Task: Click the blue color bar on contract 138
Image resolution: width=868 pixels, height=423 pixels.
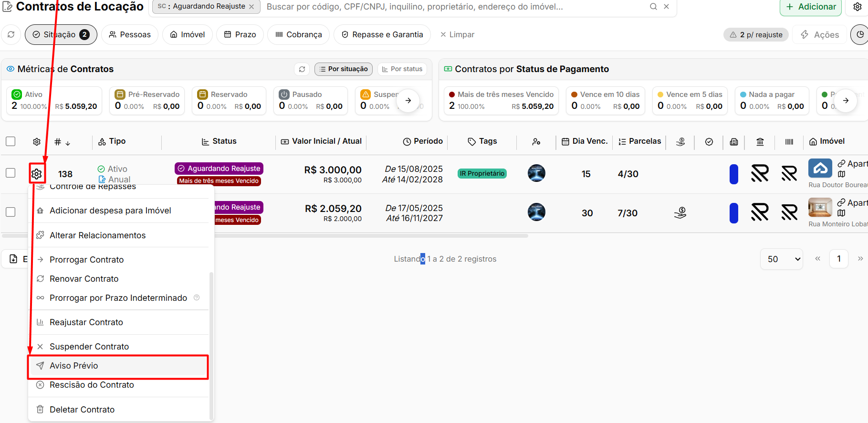Action: (x=734, y=174)
